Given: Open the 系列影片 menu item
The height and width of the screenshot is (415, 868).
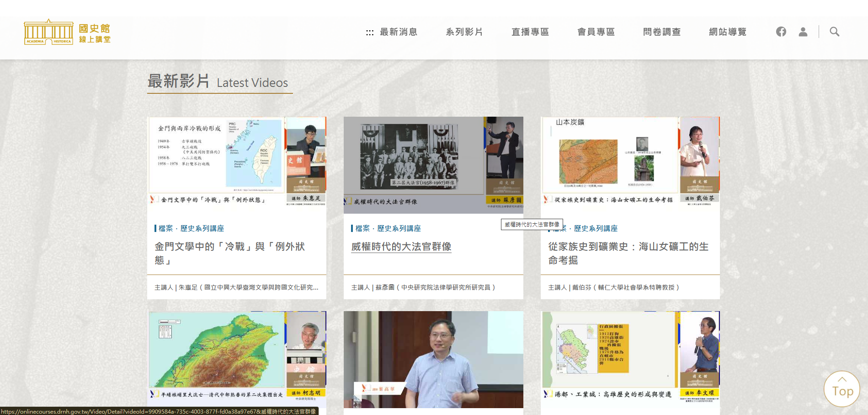Looking at the screenshot, I should (x=464, y=32).
